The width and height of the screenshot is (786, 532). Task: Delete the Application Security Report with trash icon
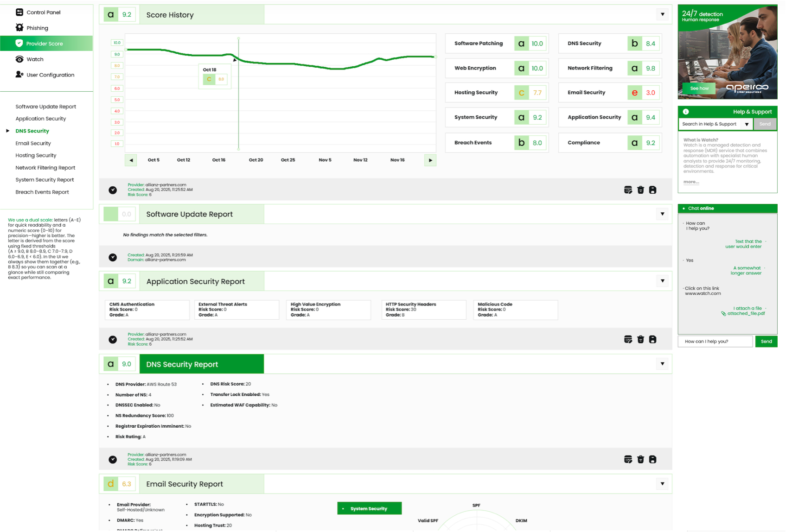(x=640, y=340)
